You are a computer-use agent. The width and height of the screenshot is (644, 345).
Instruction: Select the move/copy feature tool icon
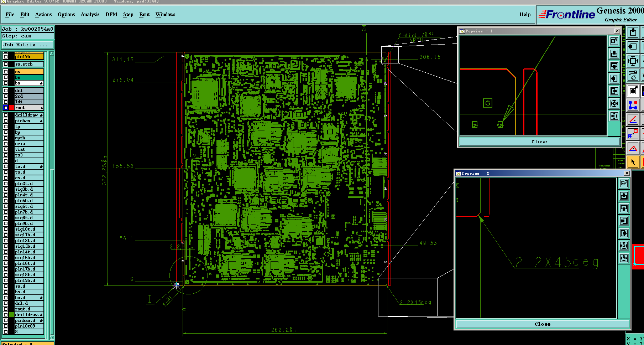click(x=633, y=134)
